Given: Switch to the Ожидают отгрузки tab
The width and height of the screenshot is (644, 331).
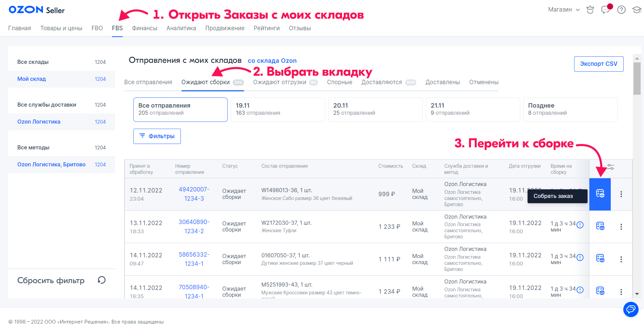Looking at the screenshot, I should [x=280, y=82].
